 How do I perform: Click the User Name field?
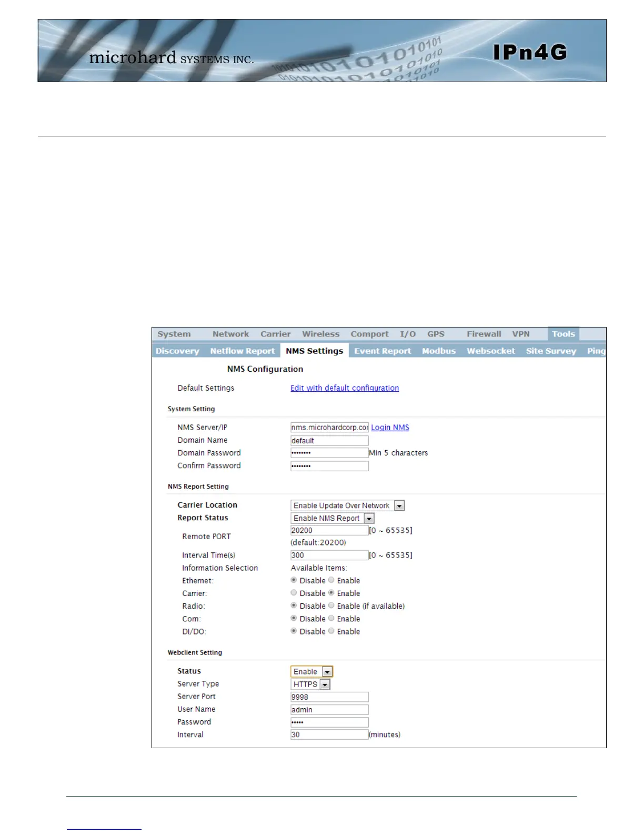[x=329, y=710]
